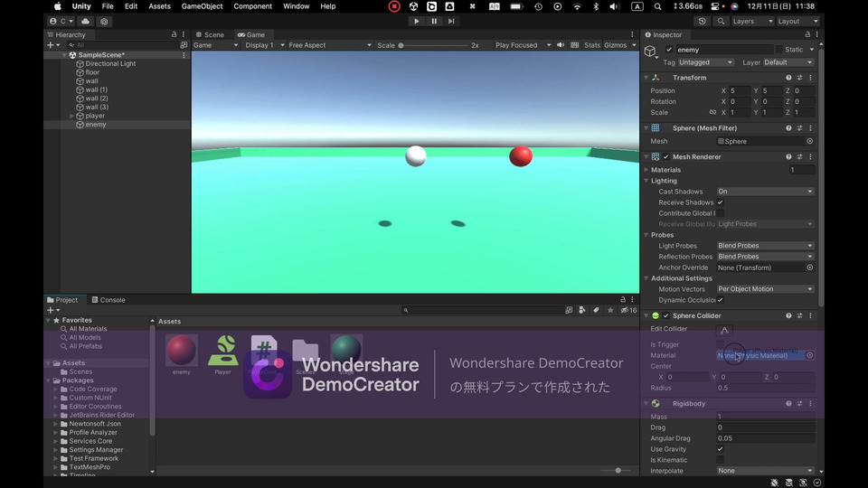
Task: Open Motion Vectors dropdown
Action: point(766,289)
